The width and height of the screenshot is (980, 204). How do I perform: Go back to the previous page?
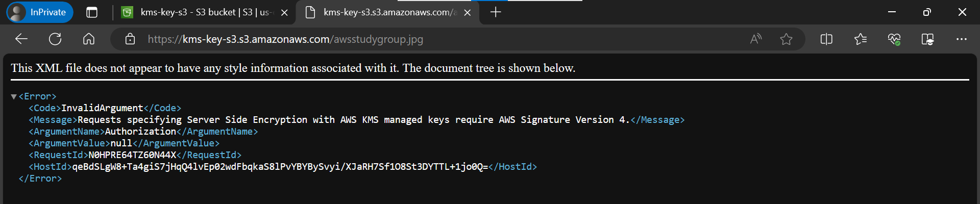coord(21,39)
